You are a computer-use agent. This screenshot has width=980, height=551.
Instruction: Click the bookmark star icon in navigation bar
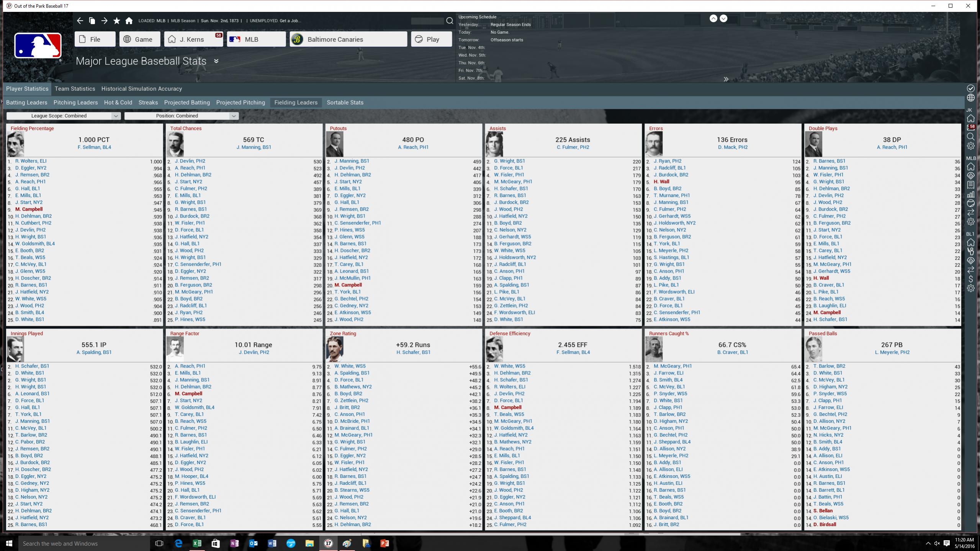(116, 21)
